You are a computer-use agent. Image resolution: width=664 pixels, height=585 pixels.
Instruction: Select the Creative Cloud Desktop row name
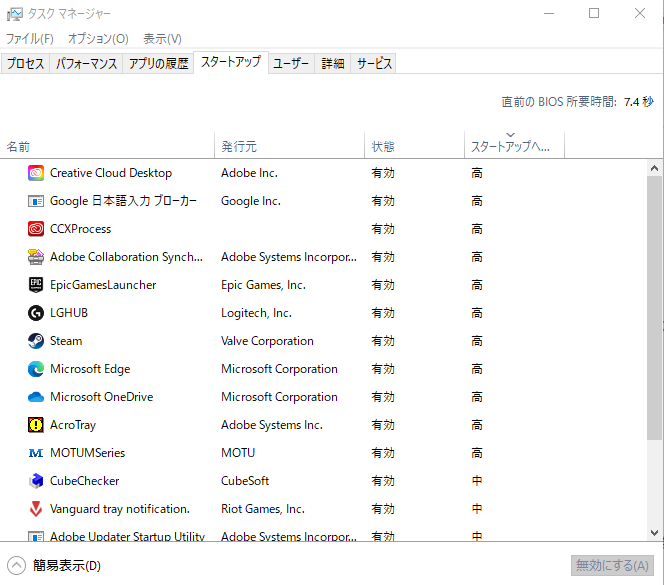[x=111, y=173]
